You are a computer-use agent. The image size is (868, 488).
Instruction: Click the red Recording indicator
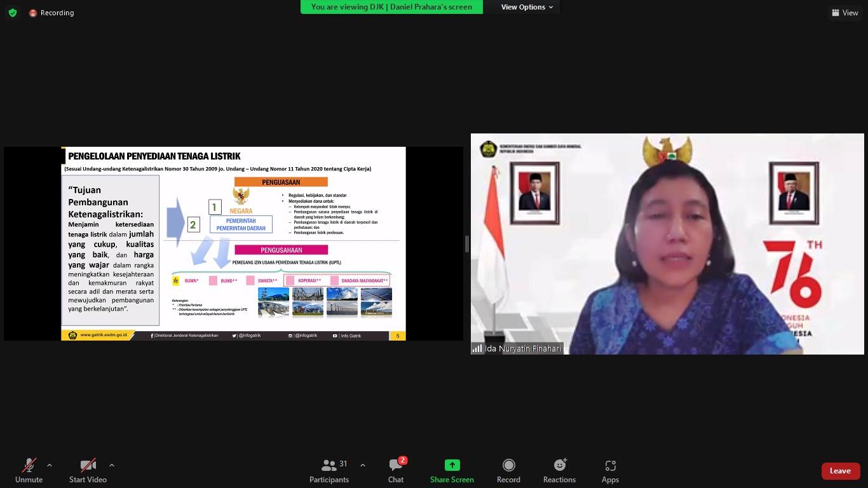point(51,13)
